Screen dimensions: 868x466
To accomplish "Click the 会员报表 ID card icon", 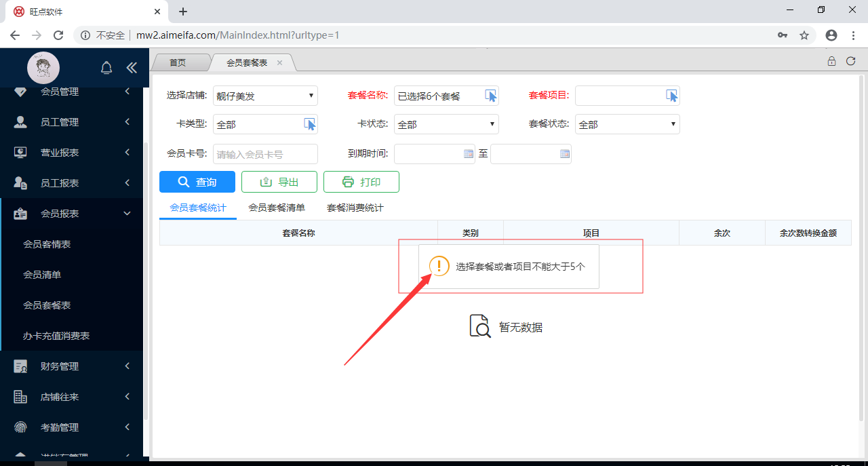I will coord(20,214).
